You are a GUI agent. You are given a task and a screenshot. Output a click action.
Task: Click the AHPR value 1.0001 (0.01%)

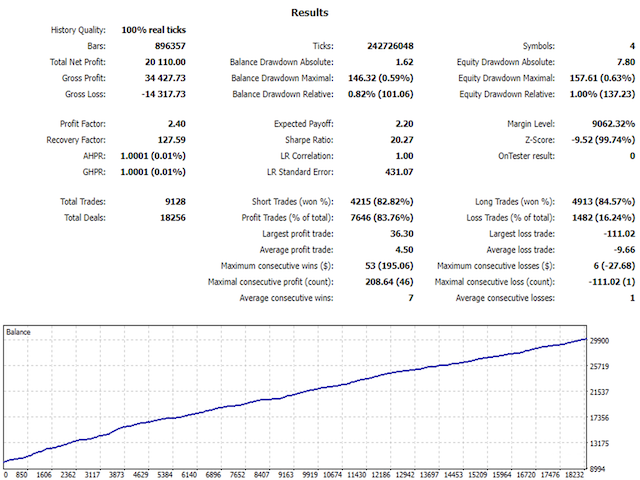tap(153, 156)
